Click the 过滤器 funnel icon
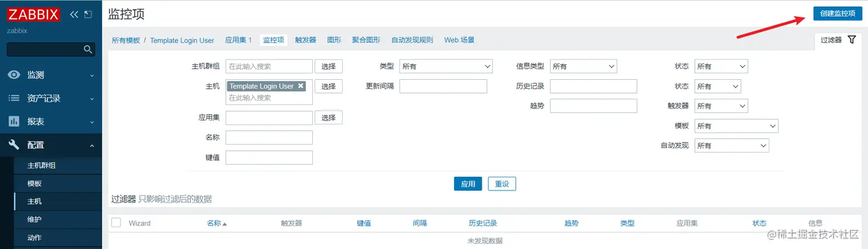The image size is (868, 249). [852, 40]
